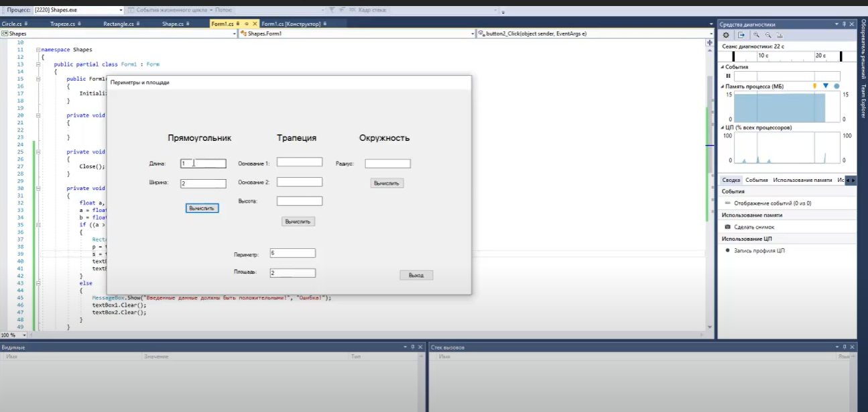Open the Shapes.Form1 class dropdown

471,33
